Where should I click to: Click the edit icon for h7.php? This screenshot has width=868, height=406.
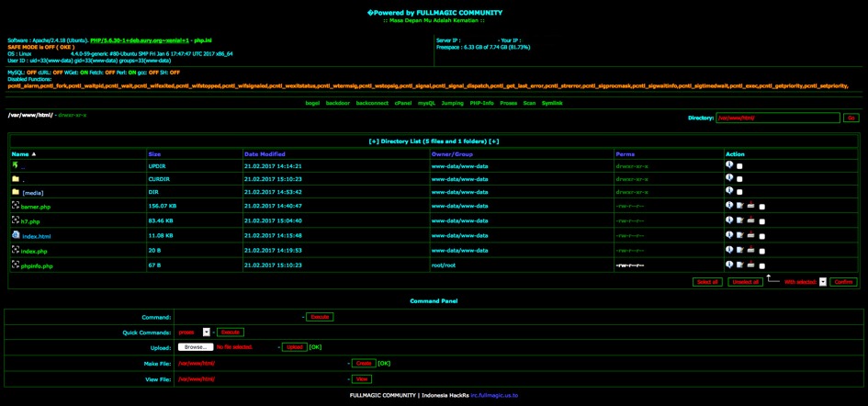(740, 220)
